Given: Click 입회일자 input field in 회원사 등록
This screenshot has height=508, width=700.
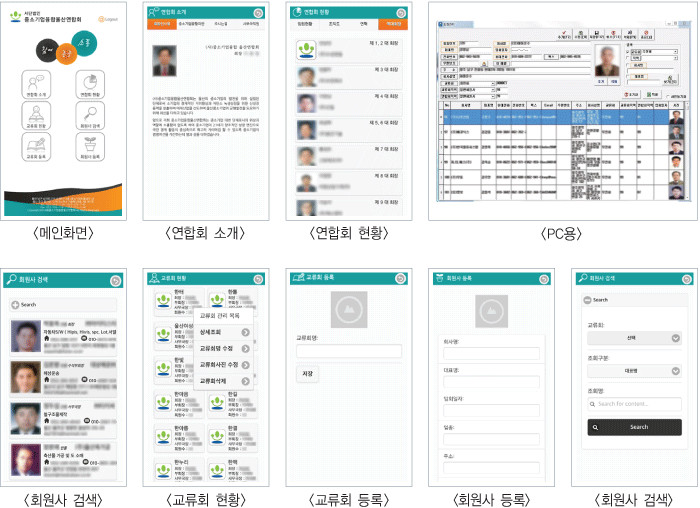Looking at the screenshot, I should pyautogui.click(x=492, y=411).
